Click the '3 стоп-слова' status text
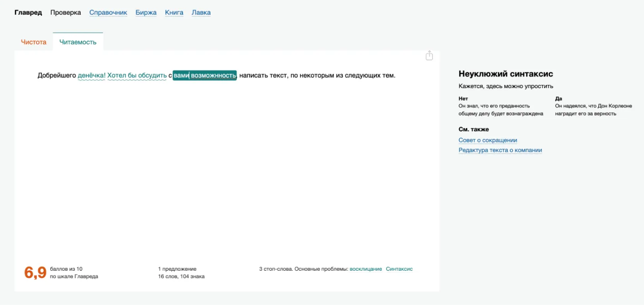Screen dimensions: 644x305 click(276, 269)
